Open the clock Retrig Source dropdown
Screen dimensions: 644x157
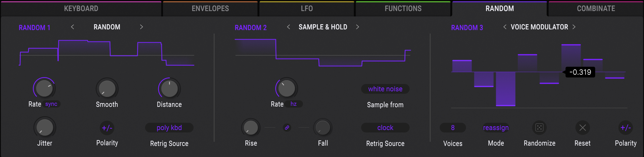[385, 128]
